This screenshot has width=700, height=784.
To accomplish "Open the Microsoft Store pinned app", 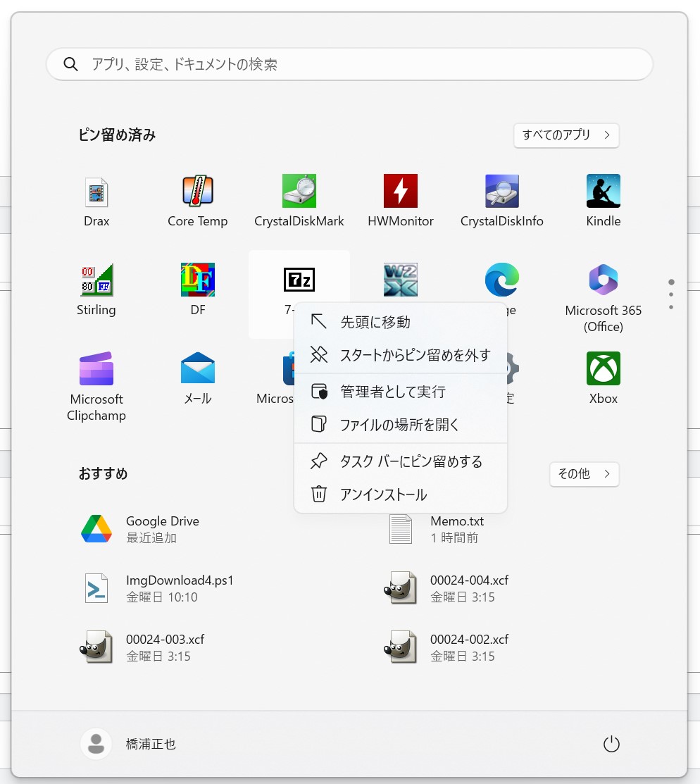I will (x=275, y=378).
